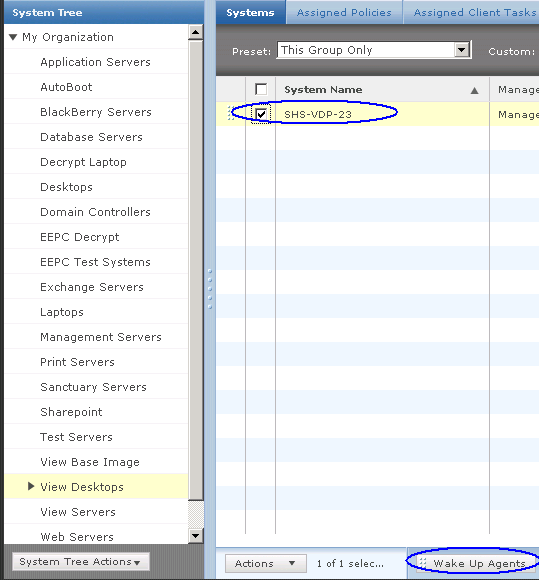Click the panel splitter dots handle
The image size is (539, 580).
[x=210, y=289]
